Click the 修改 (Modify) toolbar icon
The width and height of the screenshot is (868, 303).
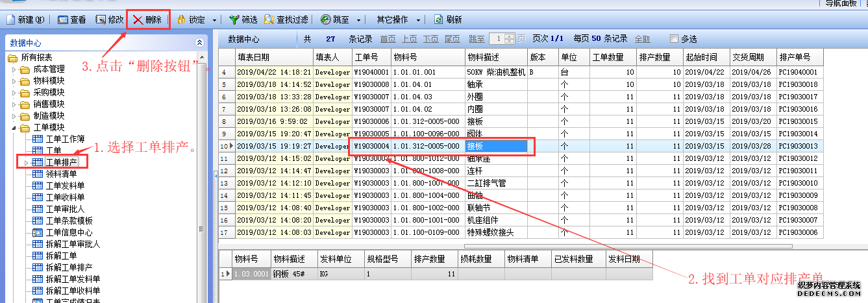(101, 19)
